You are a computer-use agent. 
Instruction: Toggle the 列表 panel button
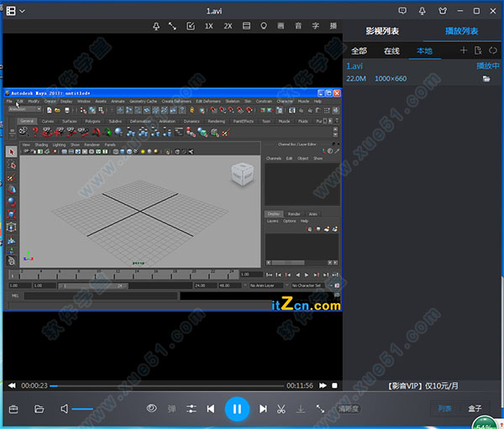[445, 409]
